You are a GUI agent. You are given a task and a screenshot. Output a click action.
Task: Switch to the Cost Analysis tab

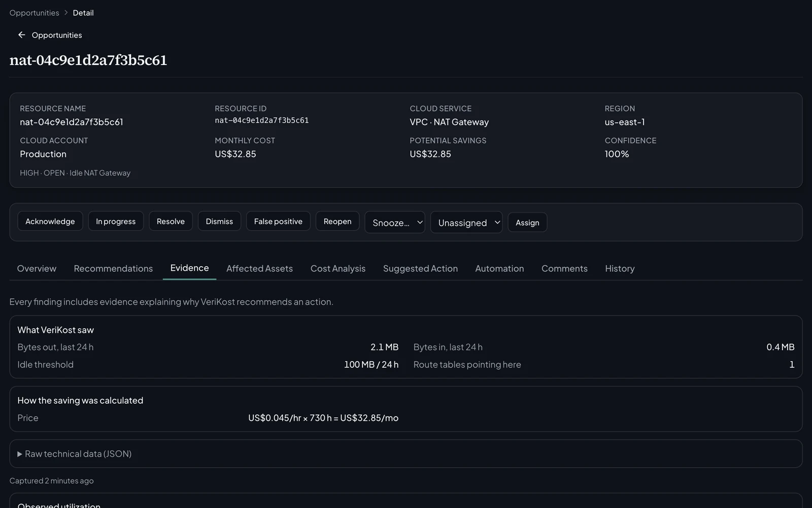338,268
